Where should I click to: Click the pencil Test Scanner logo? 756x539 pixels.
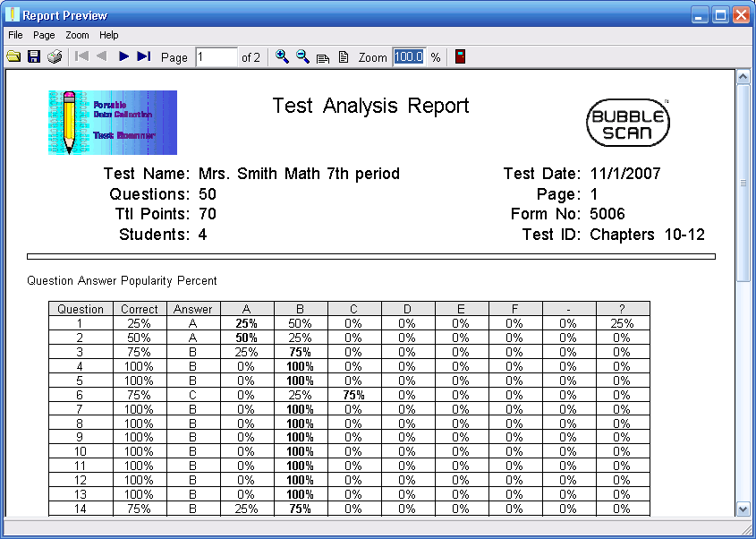tap(113, 123)
